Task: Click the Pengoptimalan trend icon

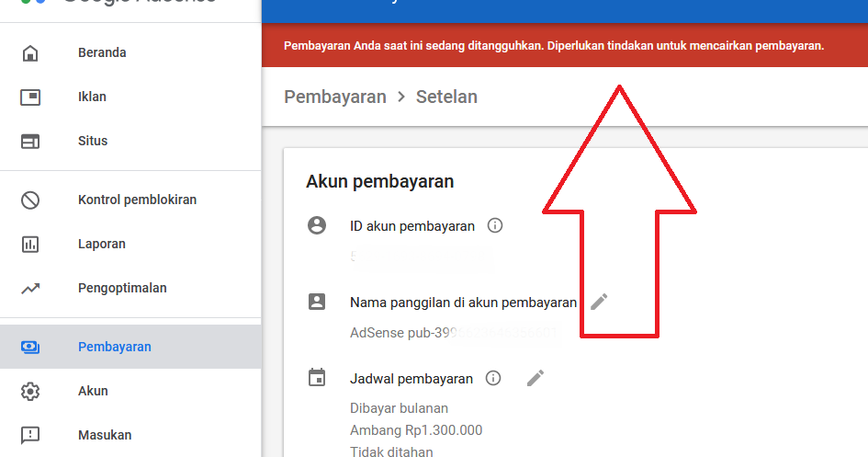Action: pos(30,288)
